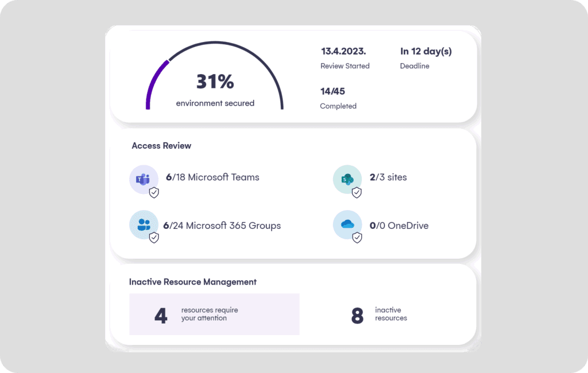Check the shield badge under Microsoft 365 Groups
Image resolution: width=588 pixels, height=373 pixels.
(153, 238)
